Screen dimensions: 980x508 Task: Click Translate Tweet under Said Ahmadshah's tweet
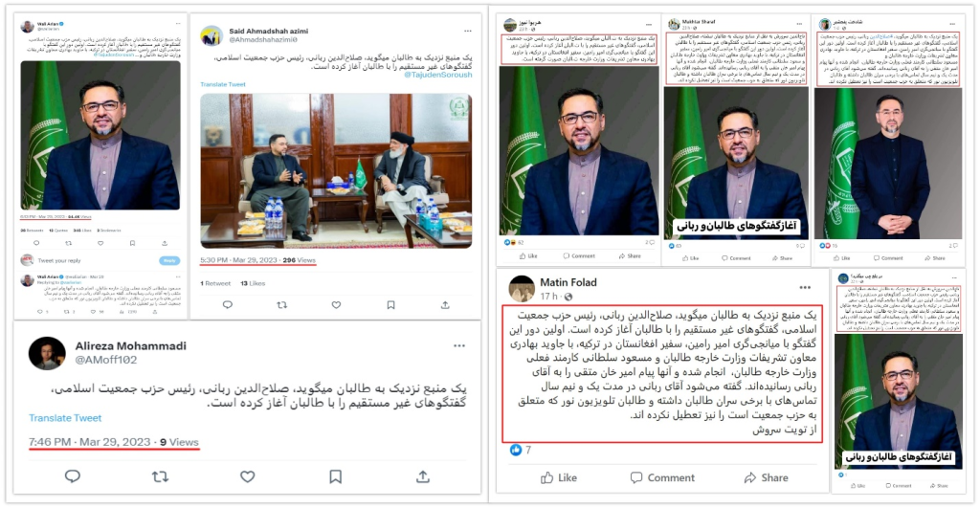coord(223,84)
